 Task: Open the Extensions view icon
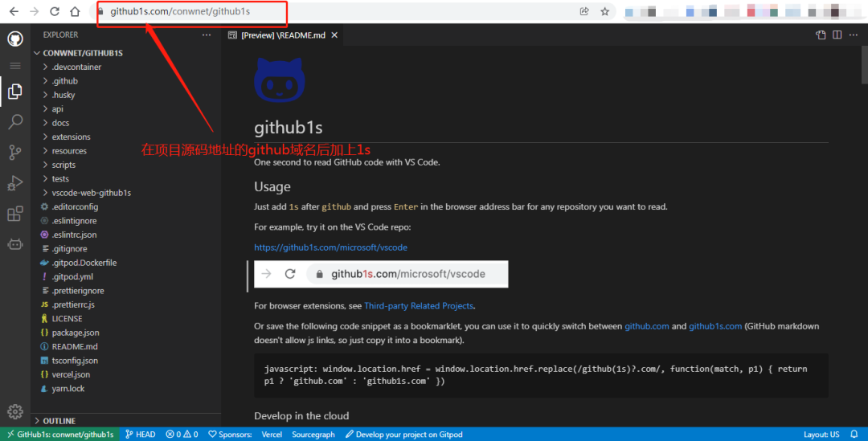pos(15,213)
